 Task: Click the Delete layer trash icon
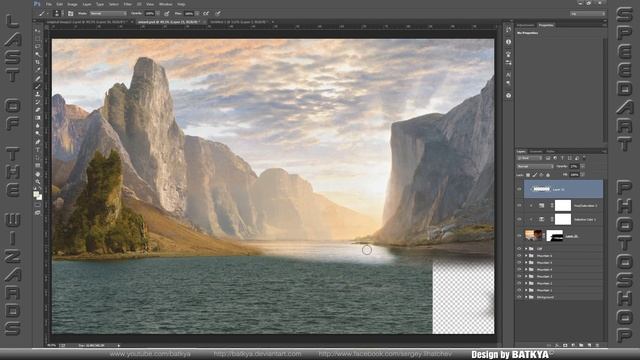[597, 345]
